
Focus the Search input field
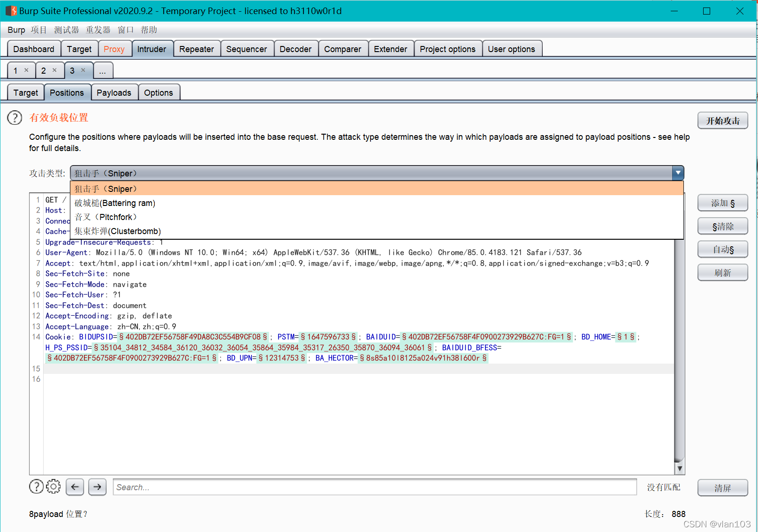coord(375,487)
